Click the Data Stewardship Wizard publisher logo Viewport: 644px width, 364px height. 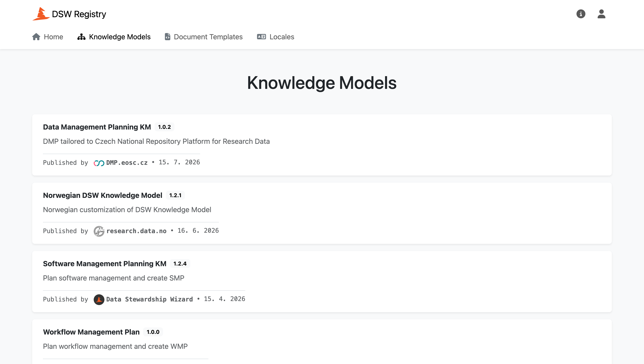(x=99, y=299)
